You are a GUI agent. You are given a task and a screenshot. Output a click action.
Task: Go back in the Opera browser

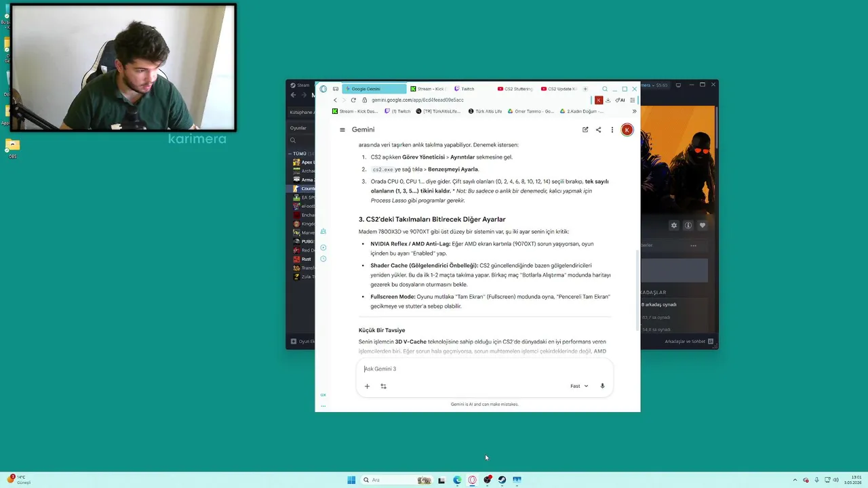335,100
